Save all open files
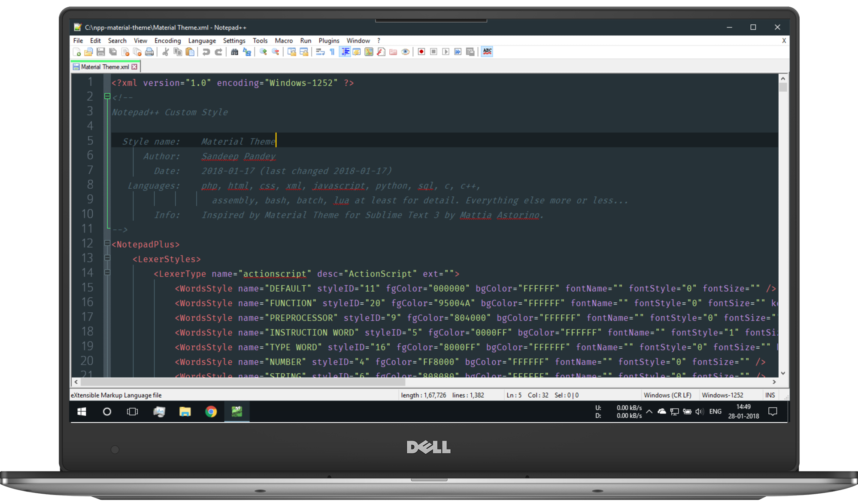The width and height of the screenshot is (858, 504). pyautogui.click(x=113, y=51)
